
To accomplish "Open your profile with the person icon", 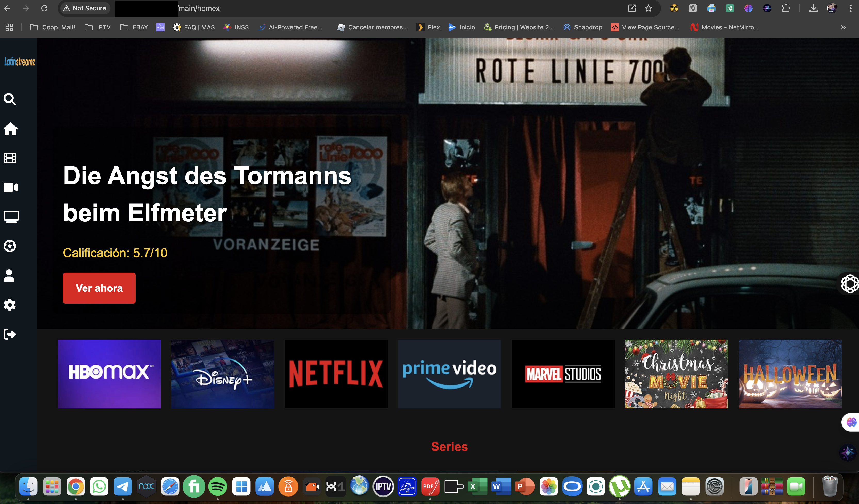I will point(10,275).
